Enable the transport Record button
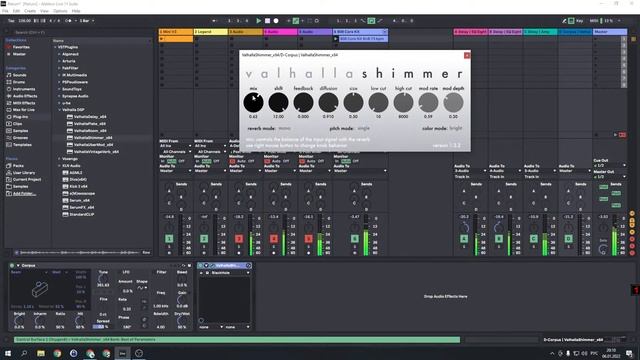 [x=276, y=20]
